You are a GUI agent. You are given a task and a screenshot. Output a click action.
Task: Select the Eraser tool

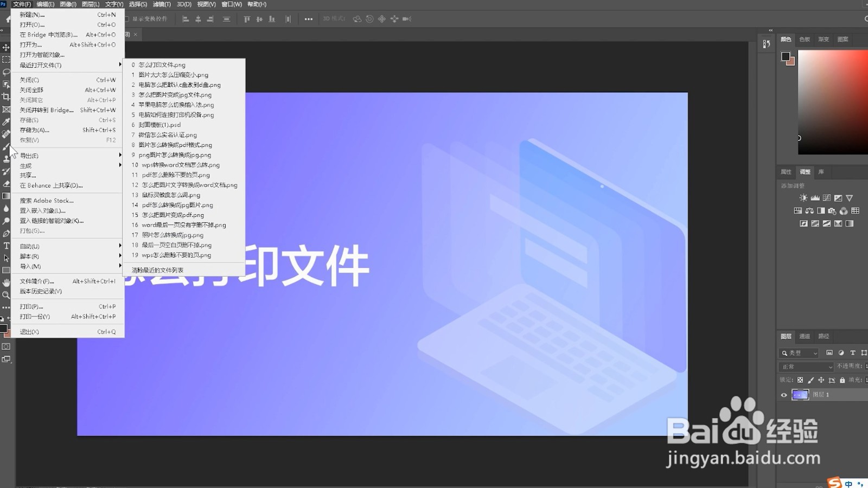(6, 184)
